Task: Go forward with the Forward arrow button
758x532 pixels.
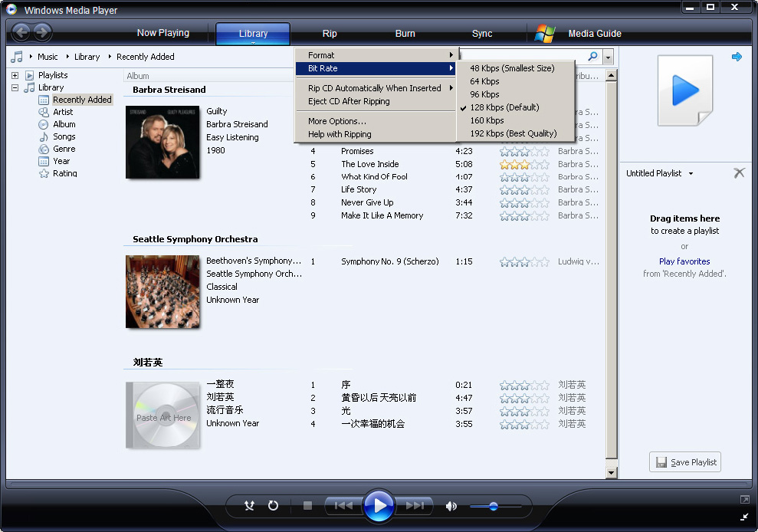Action: coord(42,32)
